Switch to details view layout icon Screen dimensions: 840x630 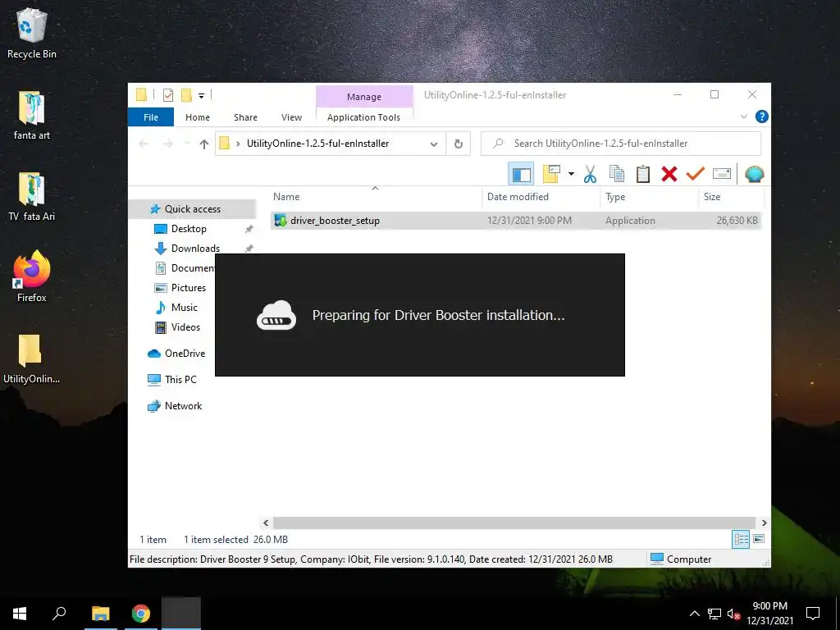point(741,540)
